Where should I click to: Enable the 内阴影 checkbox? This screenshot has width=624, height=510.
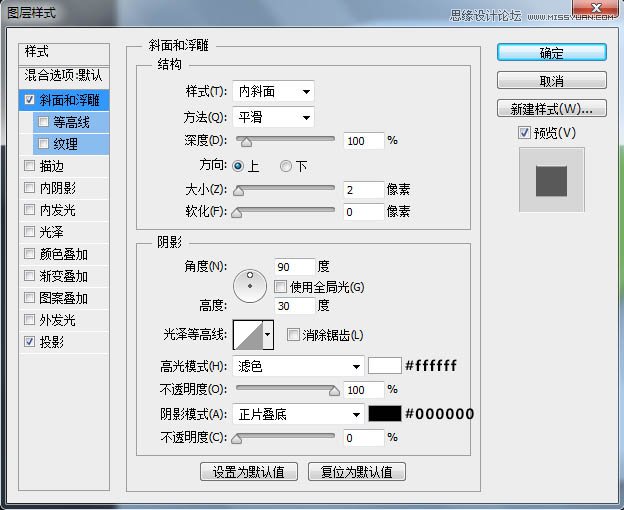coord(29,187)
